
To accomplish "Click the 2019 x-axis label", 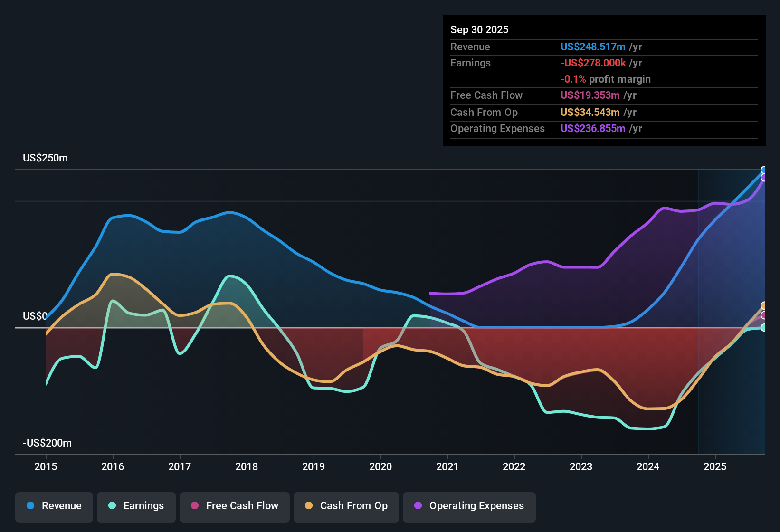I will (x=314, y=467).
